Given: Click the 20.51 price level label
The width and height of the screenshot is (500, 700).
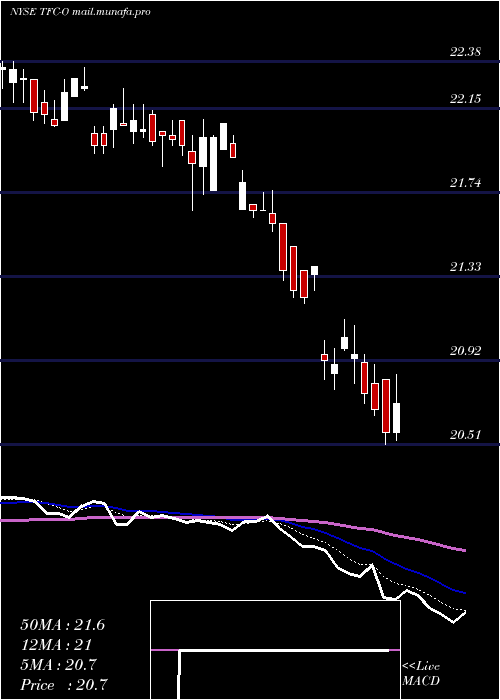Looking at the screenshot, I should coord(465,435).
